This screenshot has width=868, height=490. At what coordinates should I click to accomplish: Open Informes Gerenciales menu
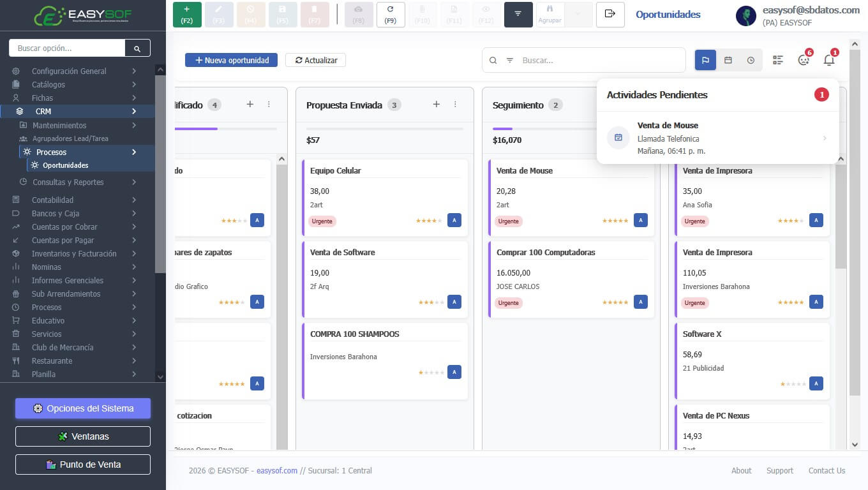tap(77, 280)
